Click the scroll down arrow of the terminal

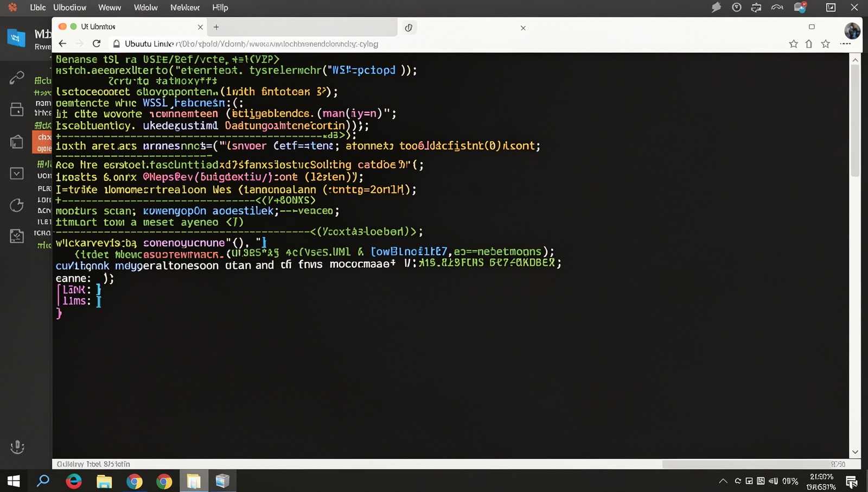coord(855,452)
